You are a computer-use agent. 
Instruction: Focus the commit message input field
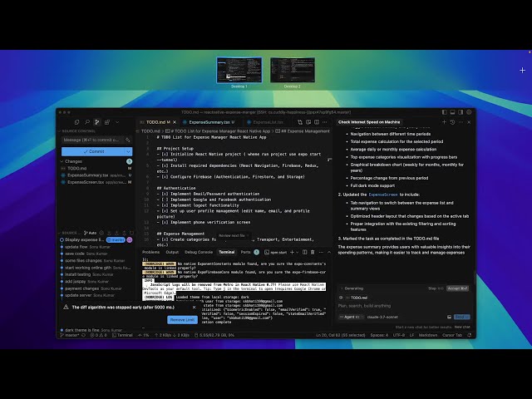[92, 140]
